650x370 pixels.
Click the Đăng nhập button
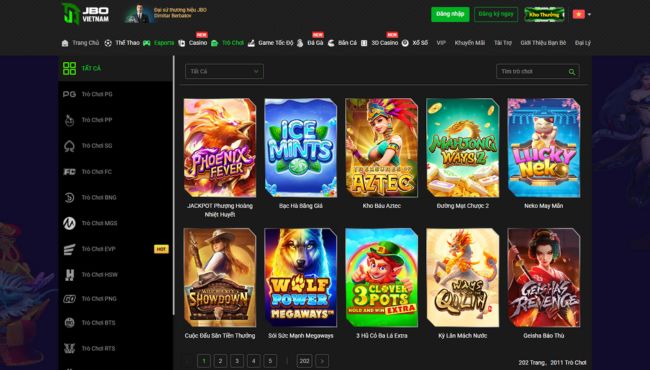[x=450, y=14]
